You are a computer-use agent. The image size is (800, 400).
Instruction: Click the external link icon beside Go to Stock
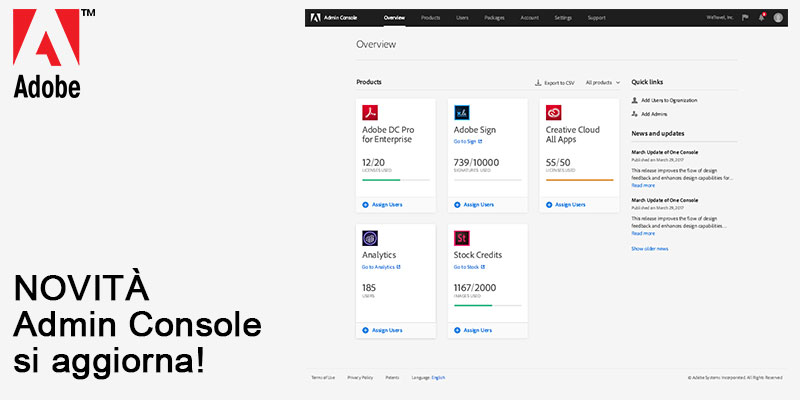click(483, 267)
